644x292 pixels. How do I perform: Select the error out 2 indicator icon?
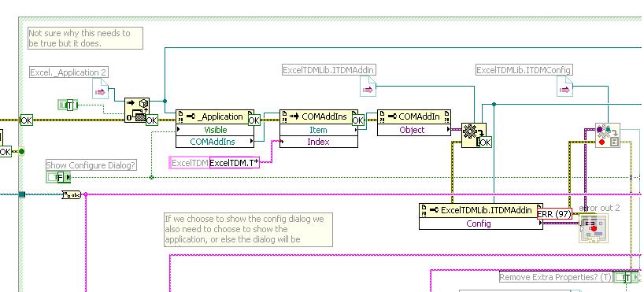tap(593, 228)
